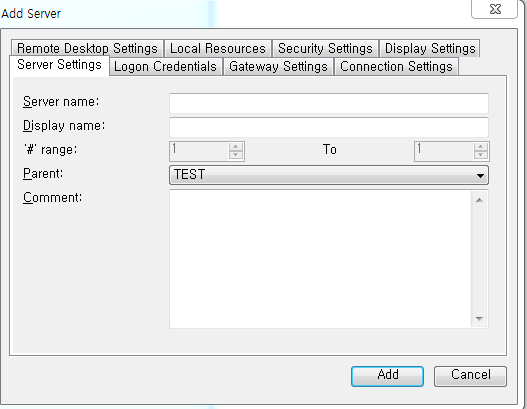Click inside the Comment text area
The height and width of the screenshot is (409, 527).
tap(321, 259)
